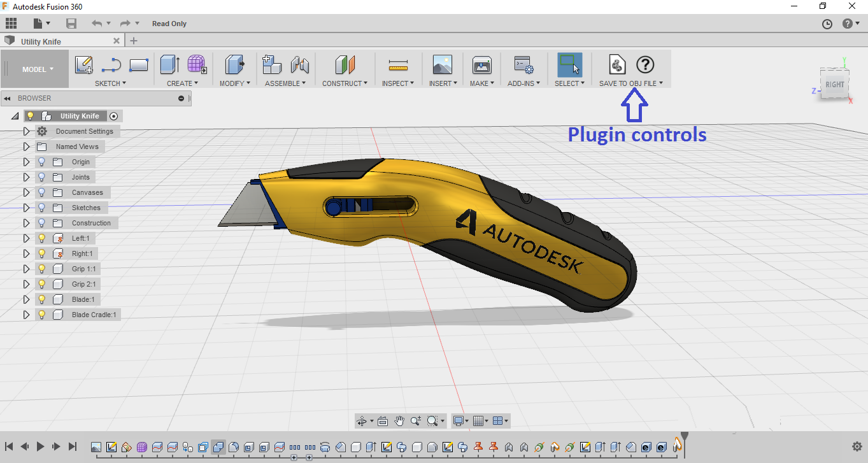Image resolution: width=868 pixels, height=463 pixels.
Task: Open the INSPECT menu
Action: pyautogui.click(x=398, y=83)
